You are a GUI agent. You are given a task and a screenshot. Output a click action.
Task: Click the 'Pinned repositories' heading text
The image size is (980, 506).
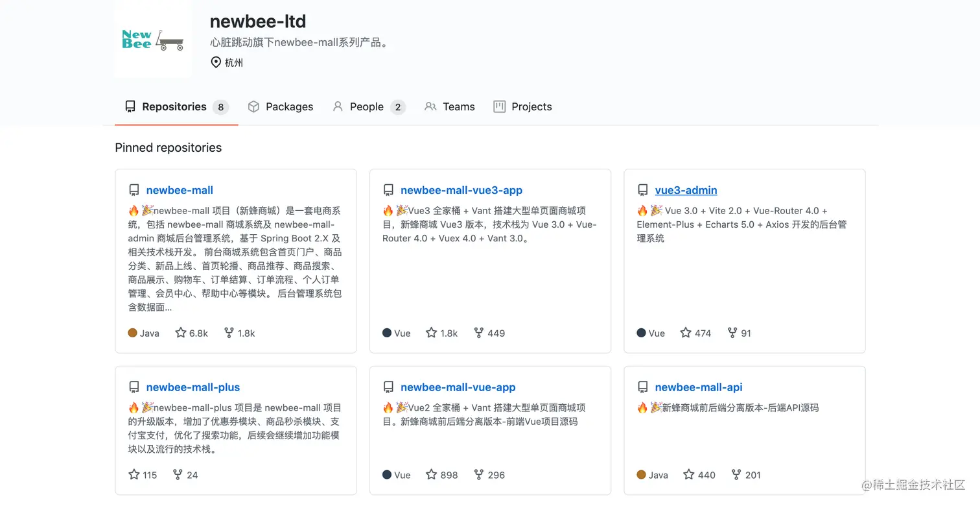tap(169, 148)
